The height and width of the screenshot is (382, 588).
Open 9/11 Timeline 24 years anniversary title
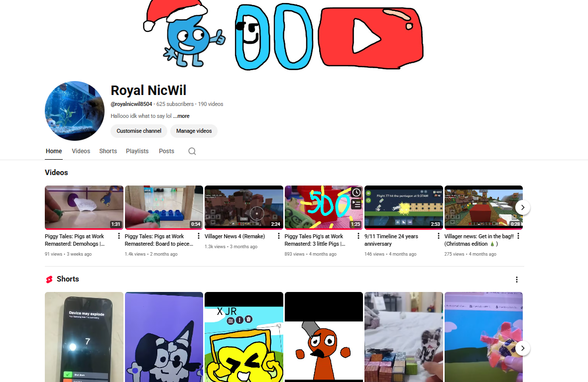point(391,240)
